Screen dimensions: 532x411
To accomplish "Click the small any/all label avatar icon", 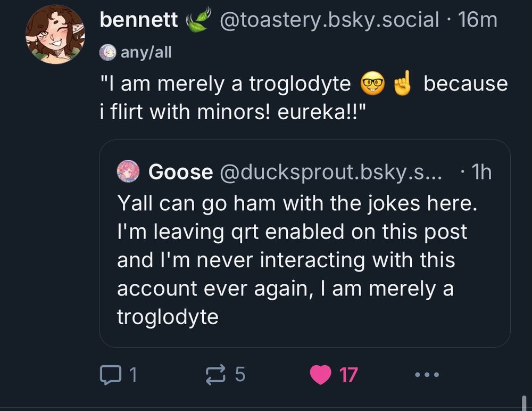I will [x=107, y=52].
